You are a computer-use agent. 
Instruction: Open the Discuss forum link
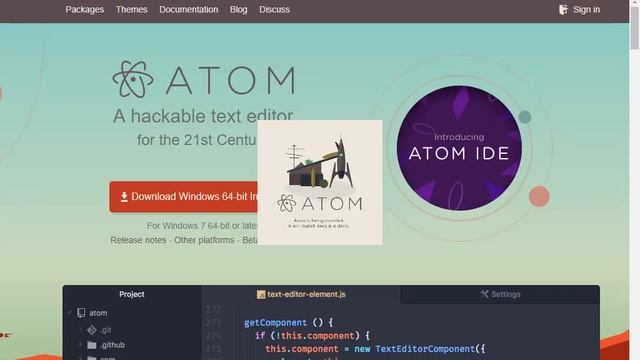[x=274, y=9]
